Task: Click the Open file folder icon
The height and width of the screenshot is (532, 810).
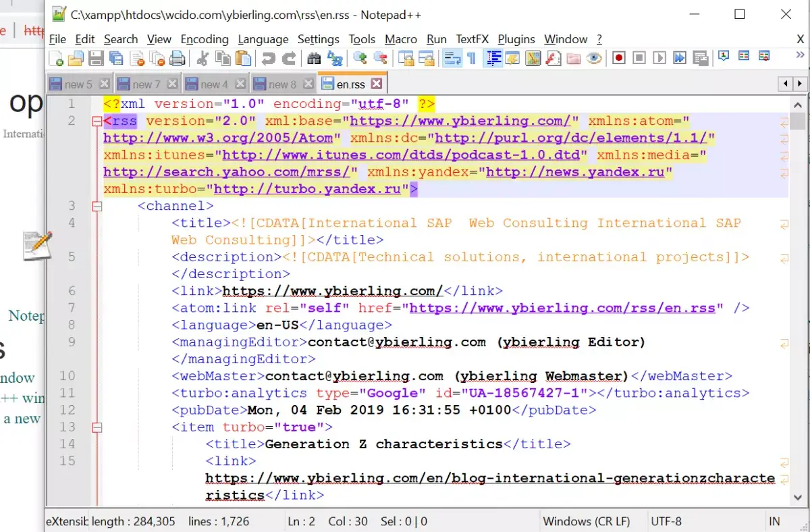Action: pos(76,59)
